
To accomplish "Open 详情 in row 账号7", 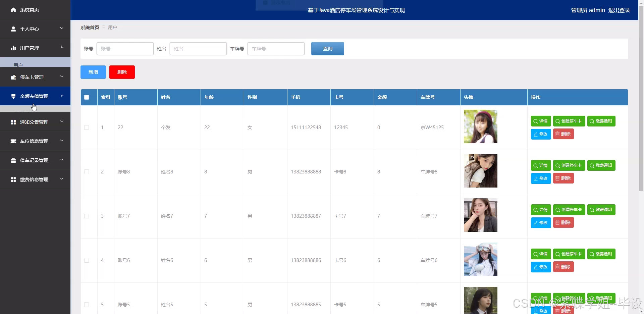I will click(x=541, y=210).
